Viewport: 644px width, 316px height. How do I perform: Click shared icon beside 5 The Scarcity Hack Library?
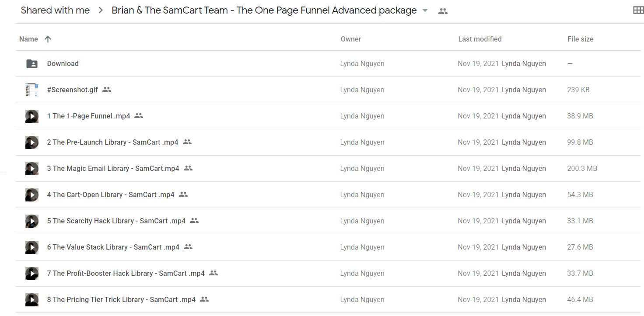pyautogui.click(x=194, y=221)
